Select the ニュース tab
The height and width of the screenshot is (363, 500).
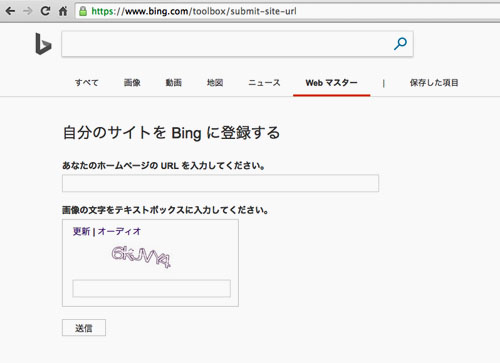click(x=264, y=83)
